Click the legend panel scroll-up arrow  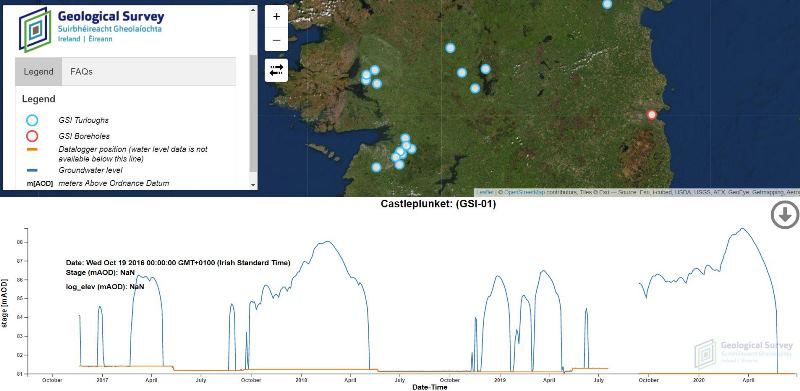click(x=254, y=10)
